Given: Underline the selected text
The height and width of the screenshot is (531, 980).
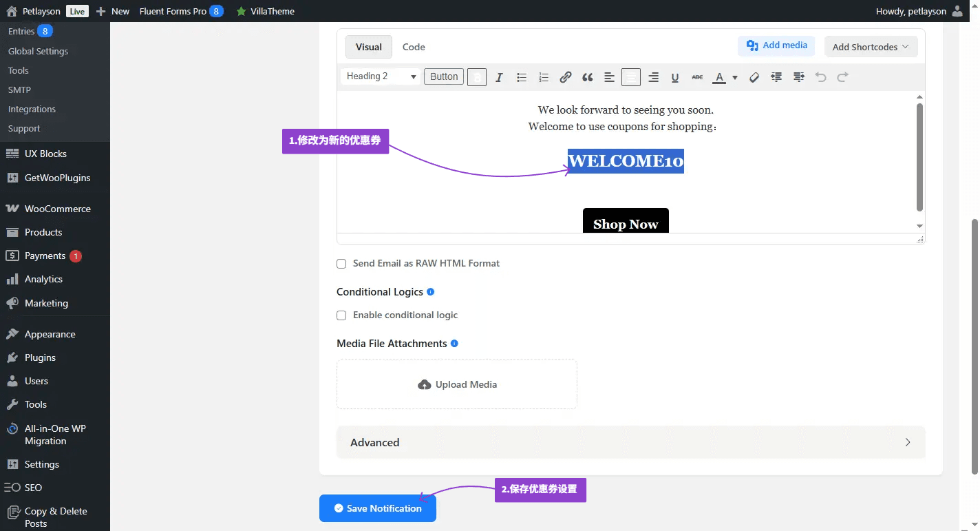Looking at the screenshot, I should tap(675, 77).
